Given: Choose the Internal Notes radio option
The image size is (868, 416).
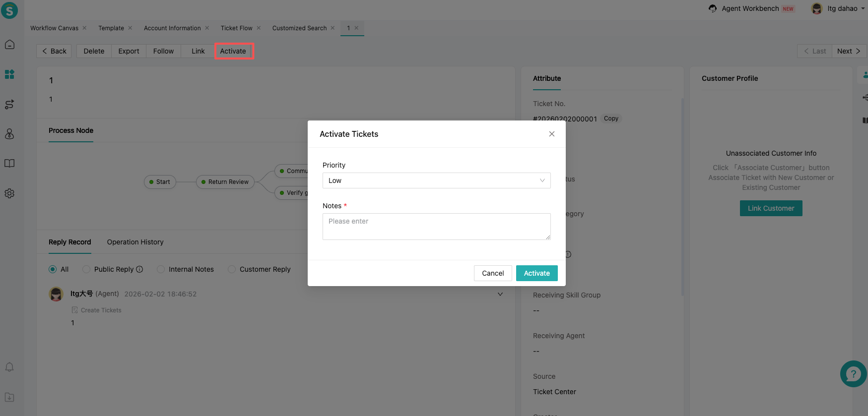Looking at the screenshot, I should click(161, 269).
